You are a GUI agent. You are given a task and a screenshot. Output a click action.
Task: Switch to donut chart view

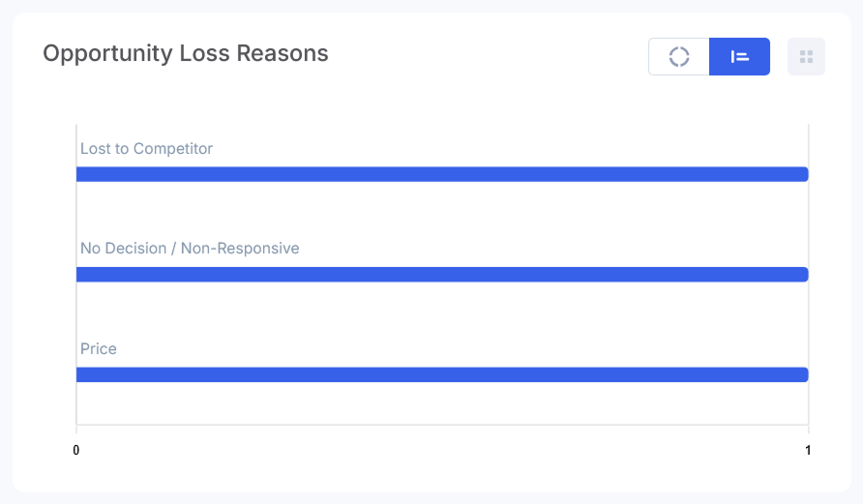click(x=679, y=56)
